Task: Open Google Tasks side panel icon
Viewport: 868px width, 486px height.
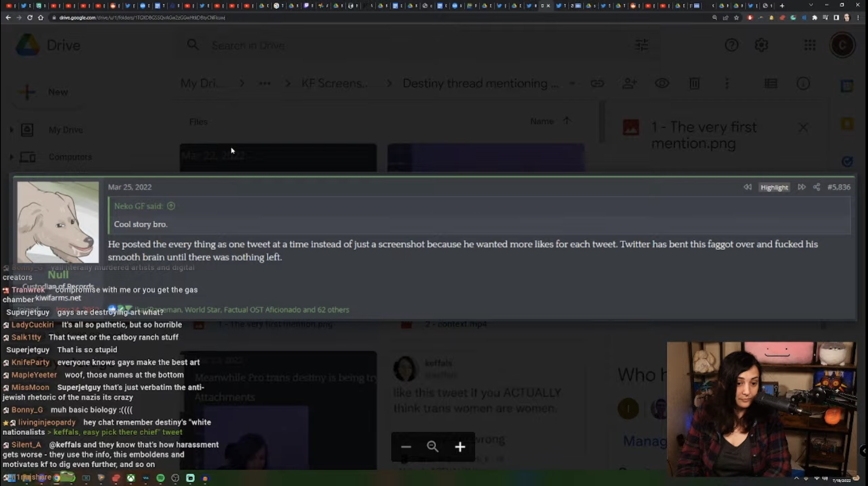Action: (x=847, y=161)
